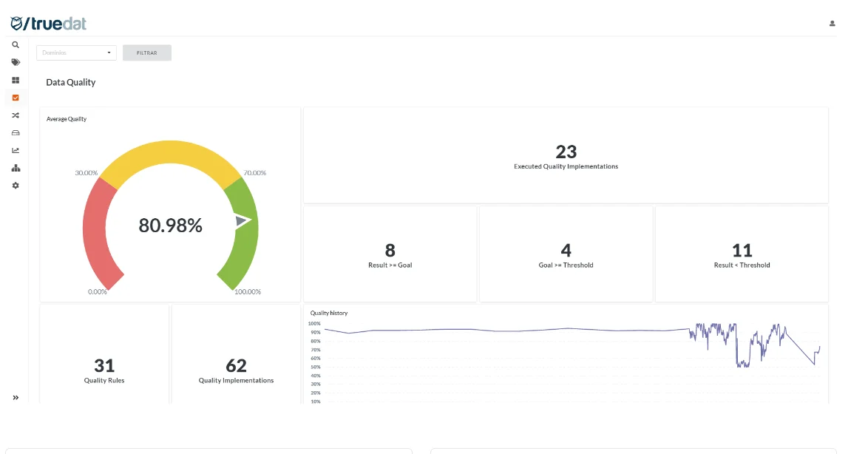Click the 50% axis label in Quality history

316,367
